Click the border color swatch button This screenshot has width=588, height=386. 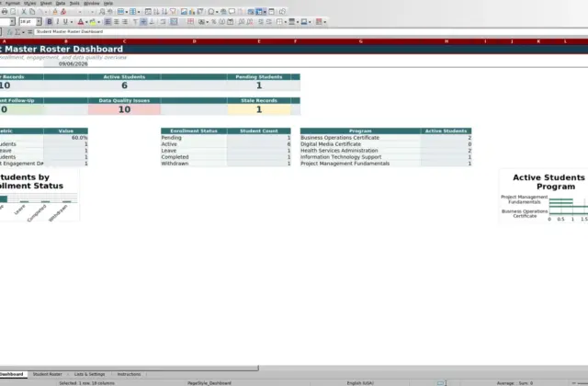(304, 22)
